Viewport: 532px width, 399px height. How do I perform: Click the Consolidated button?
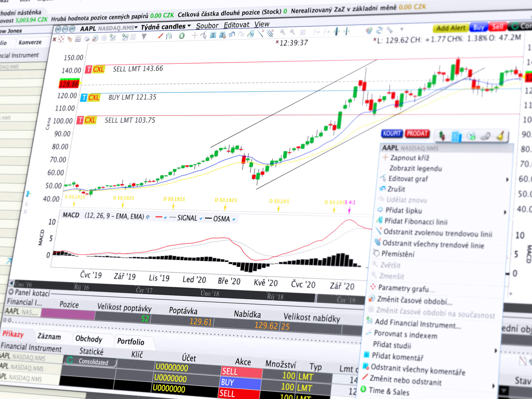tap(90, 361)
